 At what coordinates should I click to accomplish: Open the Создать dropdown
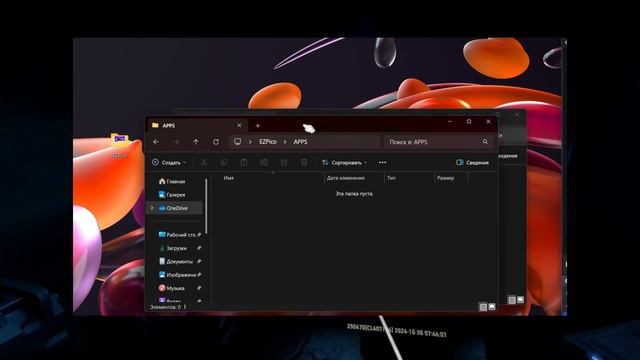point(169,162)
